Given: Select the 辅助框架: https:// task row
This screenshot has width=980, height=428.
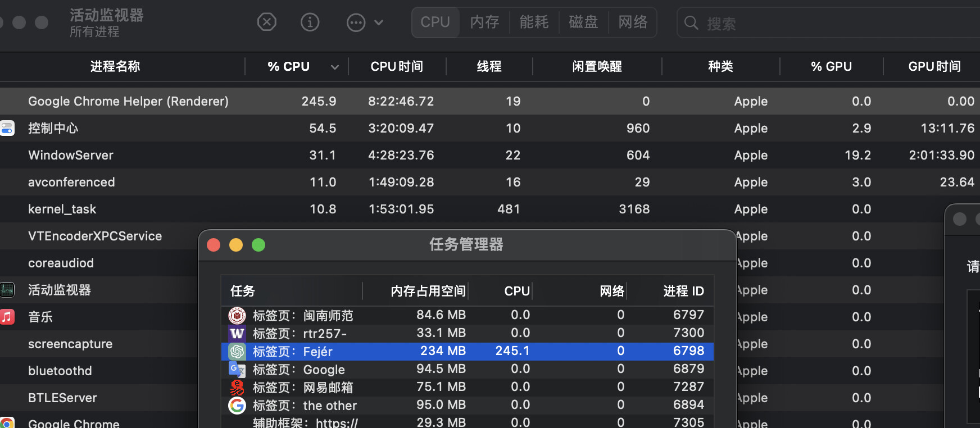Looking at the screenshot, I should click(x=468, y=422).
